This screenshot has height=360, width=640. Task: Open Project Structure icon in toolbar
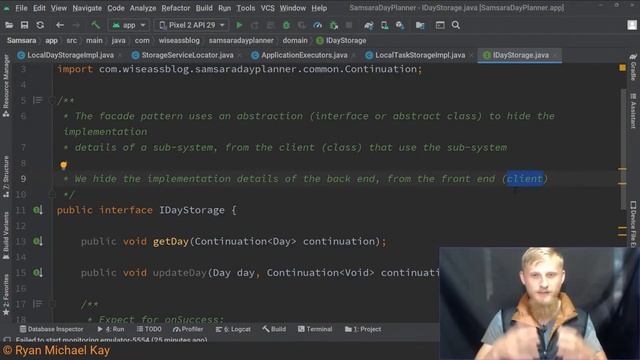pyautogui.click(x=420, y=25)
